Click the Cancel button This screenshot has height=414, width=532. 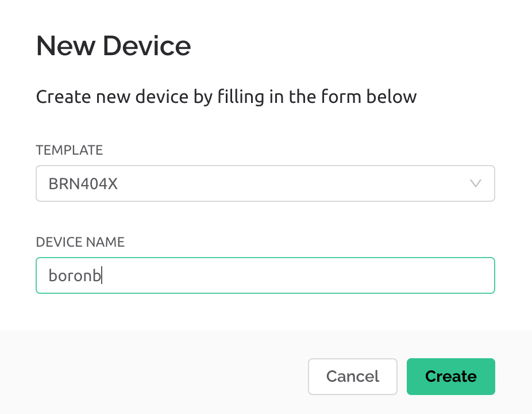pos(353,376)
